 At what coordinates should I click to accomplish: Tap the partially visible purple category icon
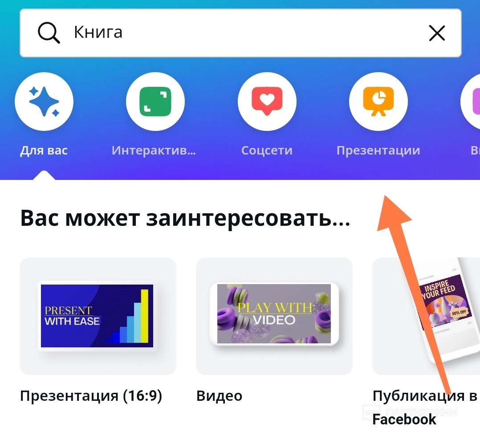point(471,102)
